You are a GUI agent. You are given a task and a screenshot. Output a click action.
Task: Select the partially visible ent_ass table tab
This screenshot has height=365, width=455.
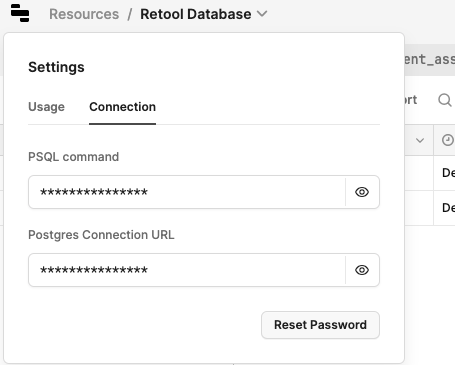tap(430, 60)
